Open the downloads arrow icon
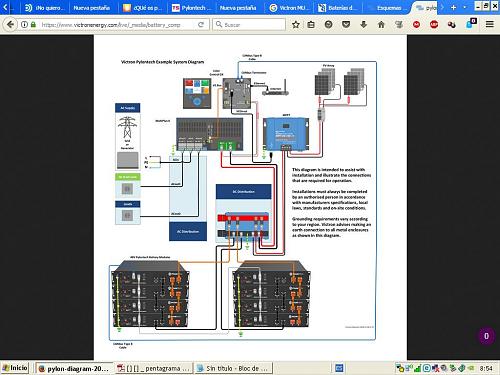Viewport: 500px width, 375px height. pos(363,24)
